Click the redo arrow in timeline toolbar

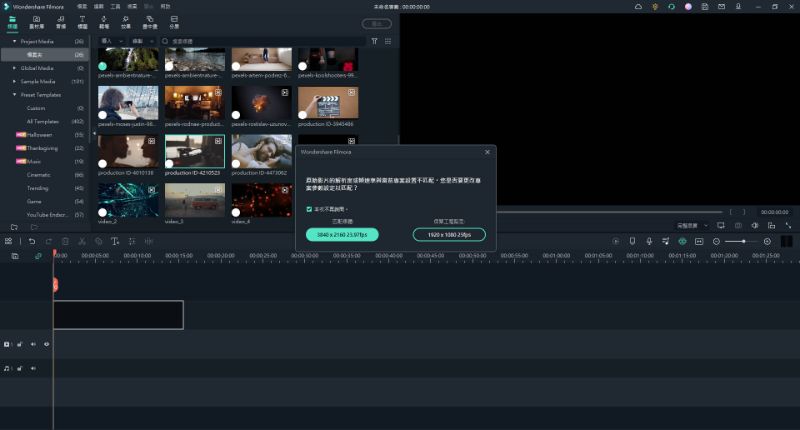[x=48, y=241]
